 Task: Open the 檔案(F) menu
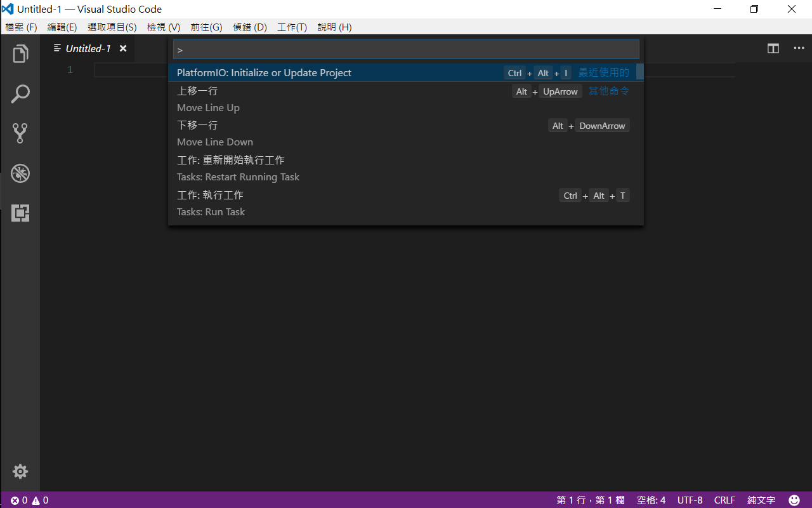(x=21, y=27)
